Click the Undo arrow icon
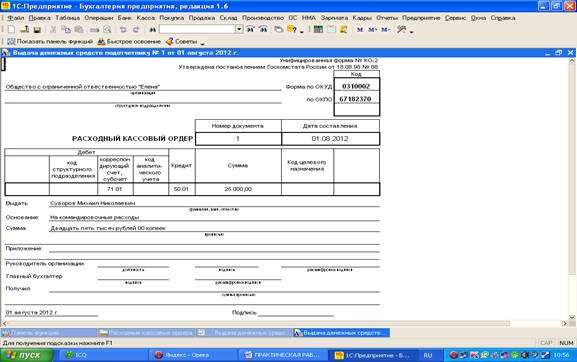Viewport: 577px width, 362px height. click(123, 29)
